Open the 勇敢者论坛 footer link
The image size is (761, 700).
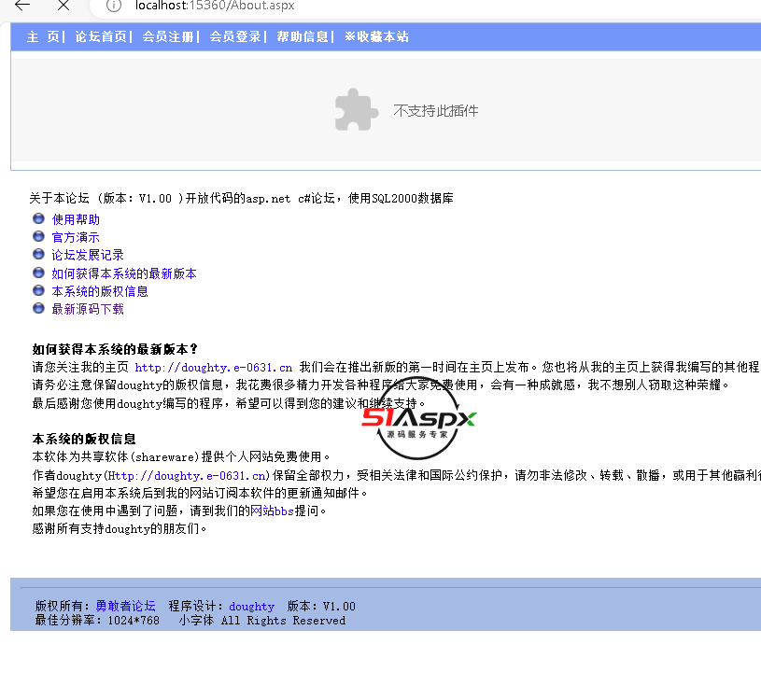pos(126,607)
